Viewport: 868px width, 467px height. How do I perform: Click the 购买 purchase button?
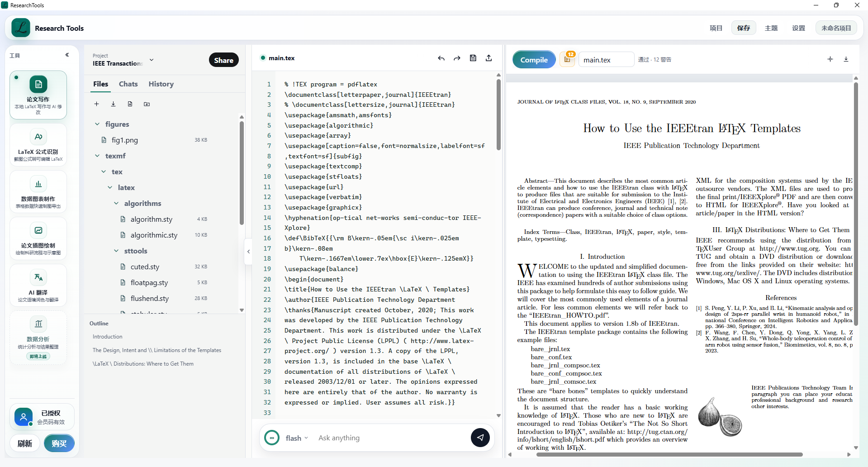point(59,443)
